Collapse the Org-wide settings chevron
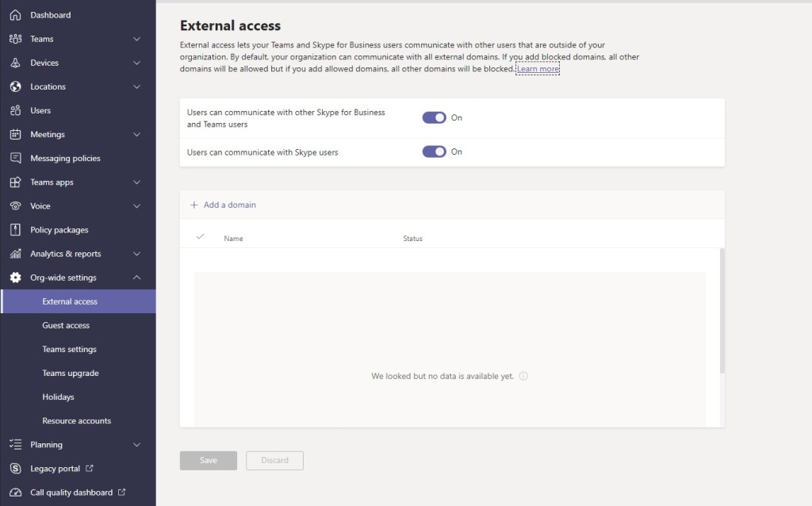This screenshot has height=506, width=812. click(x=136, y=278)
